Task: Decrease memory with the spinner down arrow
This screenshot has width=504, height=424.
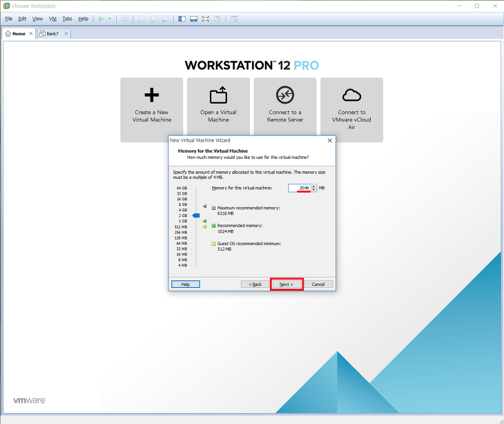Action: tap(314, 190)
